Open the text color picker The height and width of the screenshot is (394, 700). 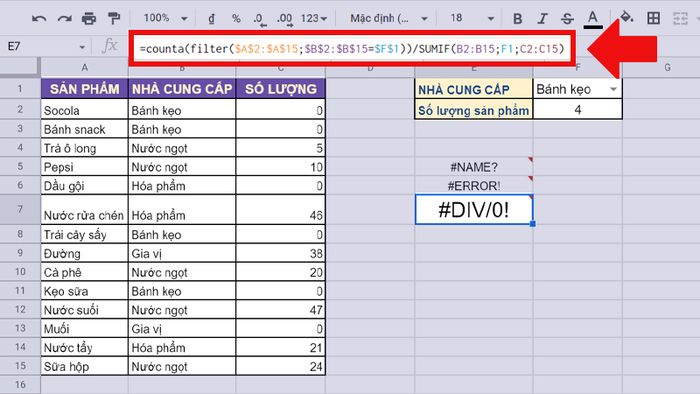click(593, 19)
